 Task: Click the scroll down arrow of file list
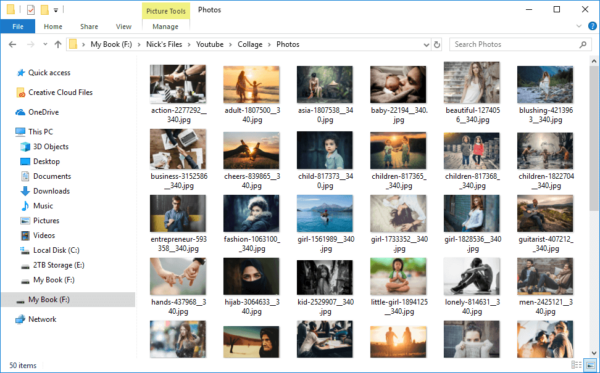593,353
